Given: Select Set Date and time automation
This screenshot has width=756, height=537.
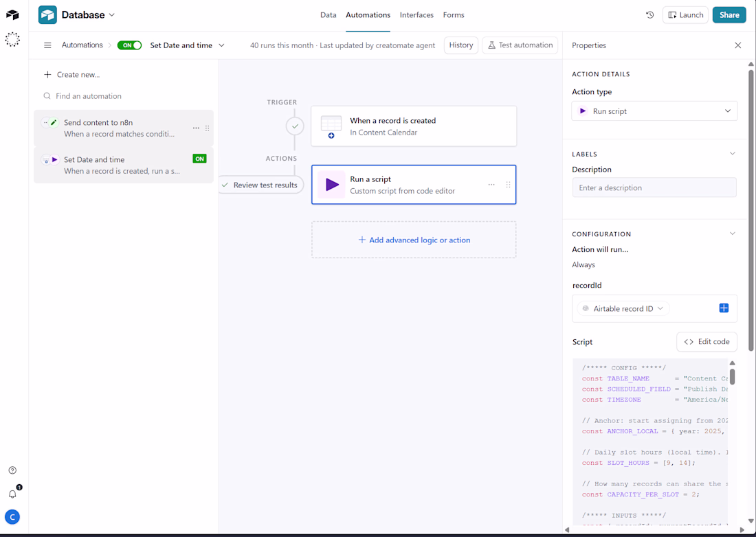Looking at the screenshot, I should click(x=124, y=165).
